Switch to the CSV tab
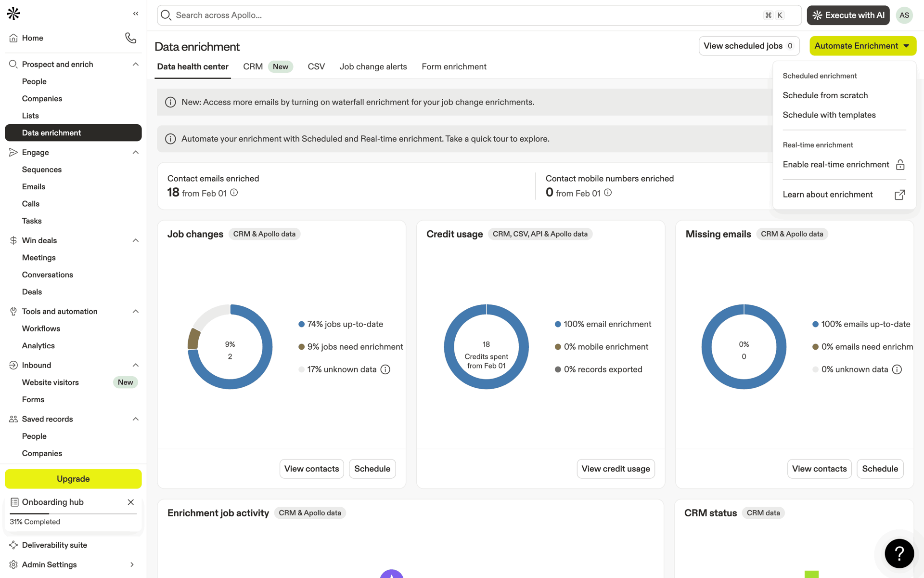 316,66
